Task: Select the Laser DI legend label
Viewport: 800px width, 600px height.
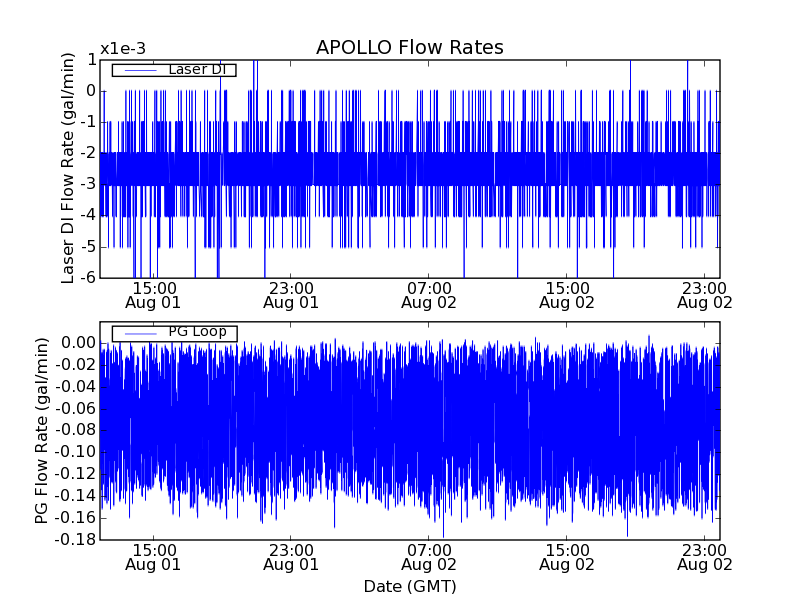Action: pyautogui.click(x=197, y=70)
